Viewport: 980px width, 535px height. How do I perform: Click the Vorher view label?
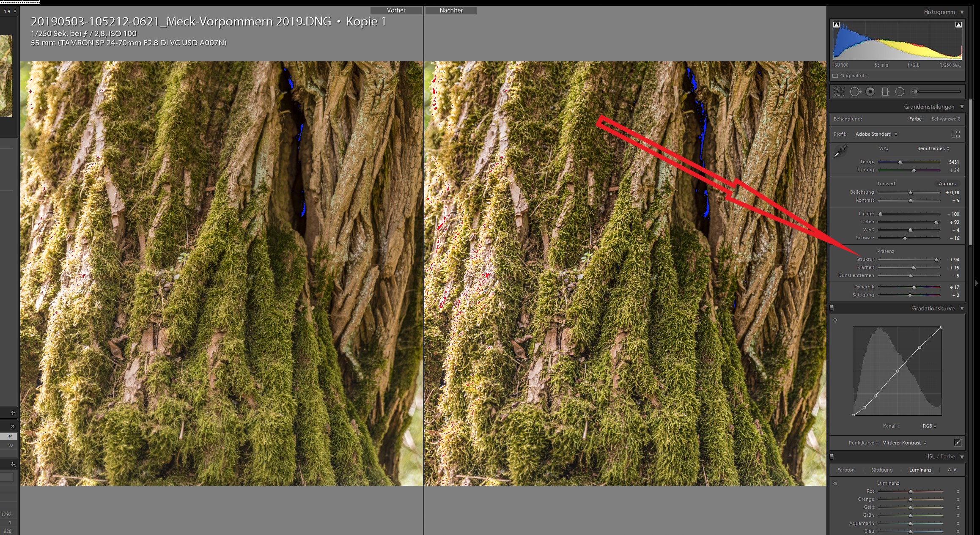point(396,10)
